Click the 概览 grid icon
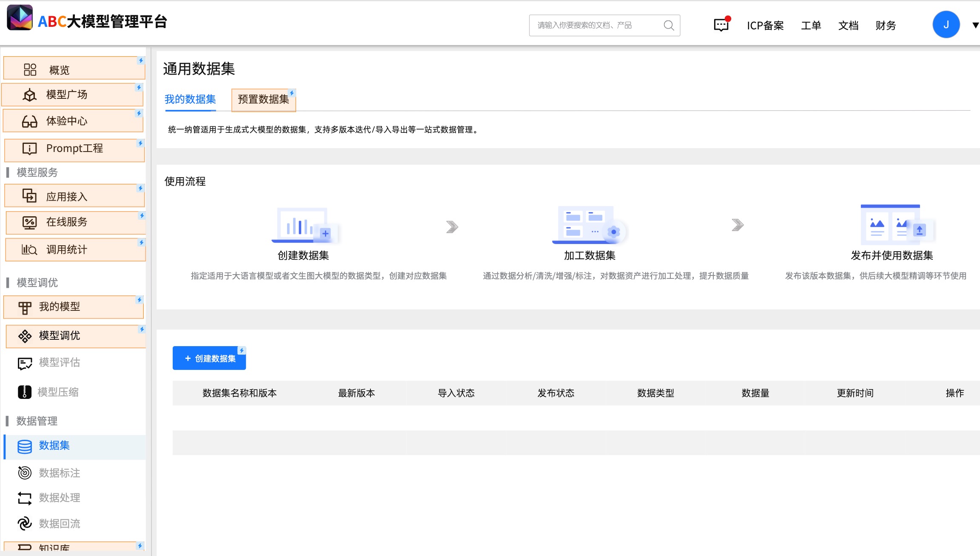The image size is (980, 556). pyautogui.click(x=30, y=70)
